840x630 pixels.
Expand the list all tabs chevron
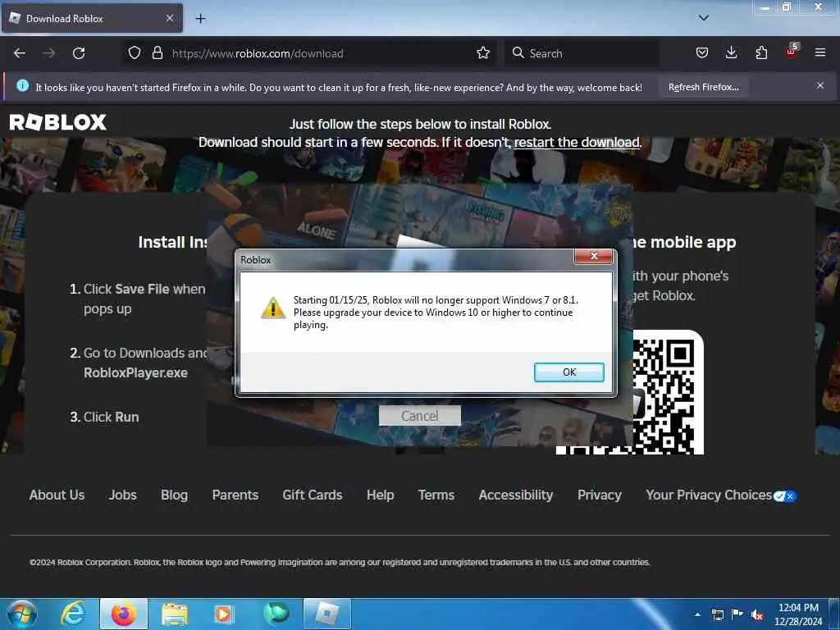click(x=704, y=18)
